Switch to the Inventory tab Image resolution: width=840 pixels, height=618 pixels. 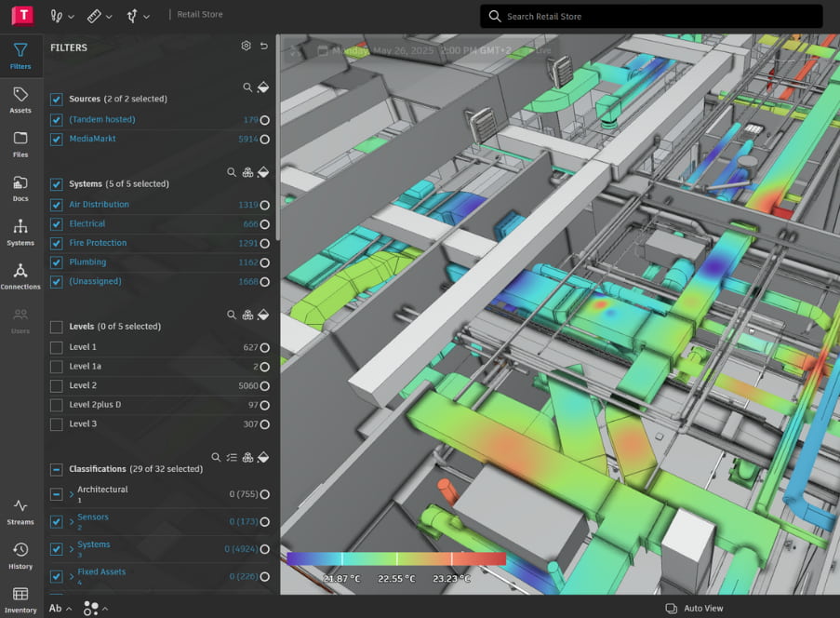pos(20,599)
